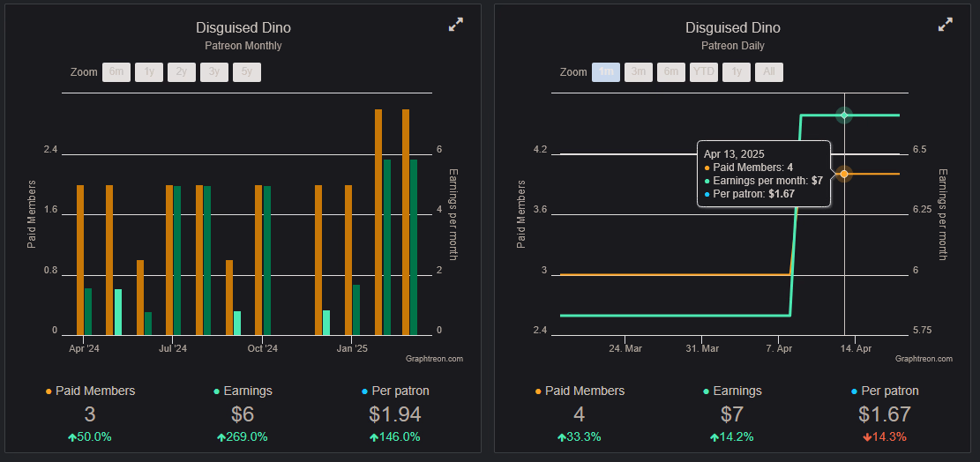The image size is (980, 462).
Task: Select the active 1m zoom on Daily chart
Action: point(606,72)
